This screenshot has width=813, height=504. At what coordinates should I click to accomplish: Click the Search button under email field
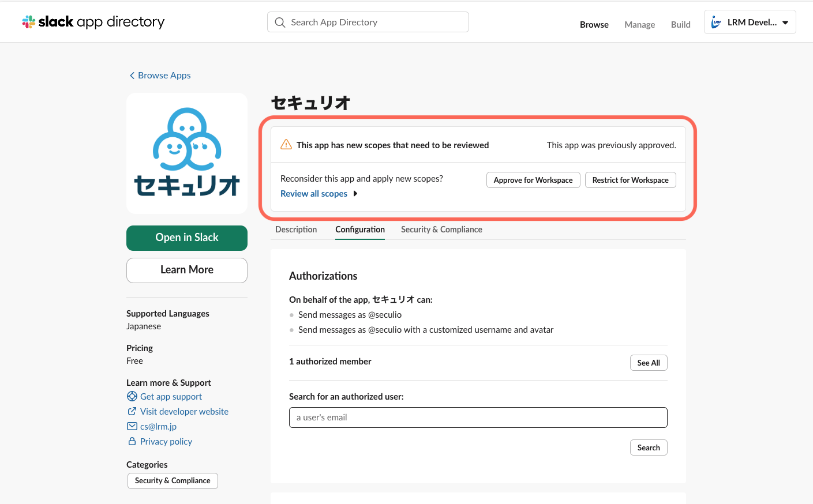(x=649, y=447)
